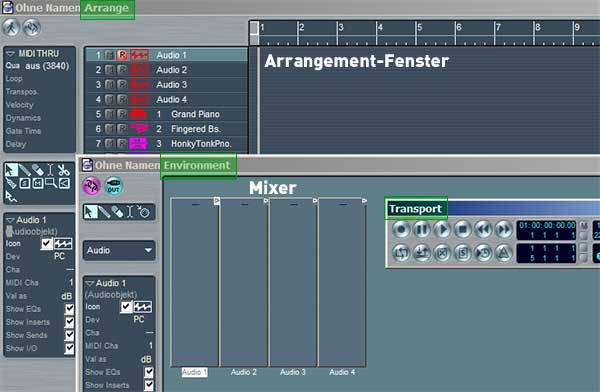Uncheck the Icon checkbox in the Arrange Audio 1 panel

(x=47, y=243)
